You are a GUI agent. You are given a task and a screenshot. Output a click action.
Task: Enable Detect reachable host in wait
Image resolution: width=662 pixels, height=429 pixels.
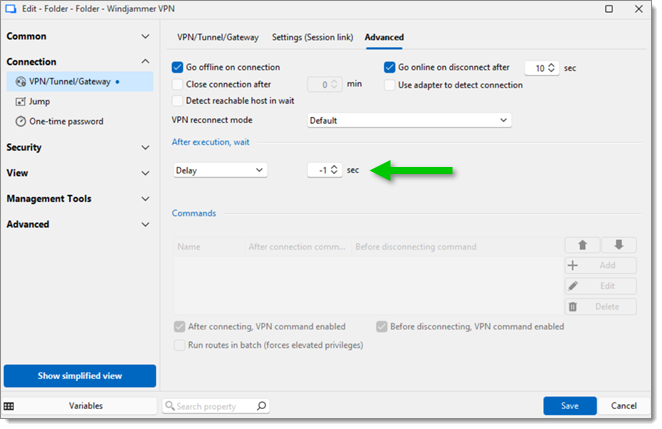[x=178, y=101]
